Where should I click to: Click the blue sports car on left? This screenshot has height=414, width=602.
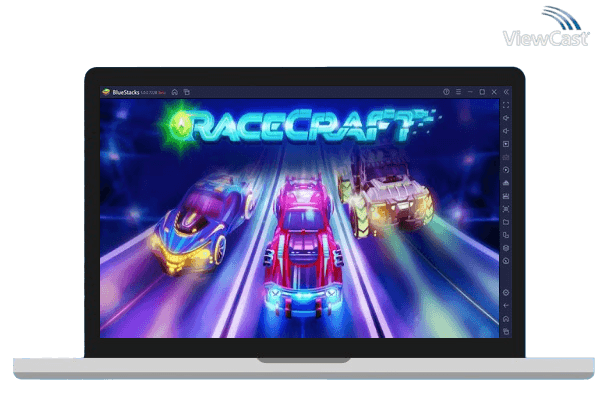202,223
